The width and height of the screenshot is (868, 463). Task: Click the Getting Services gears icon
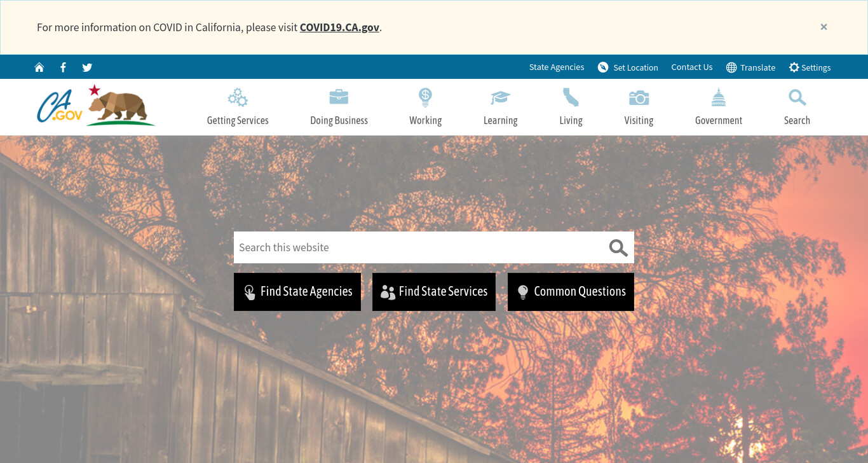click(x=238, y=97)
